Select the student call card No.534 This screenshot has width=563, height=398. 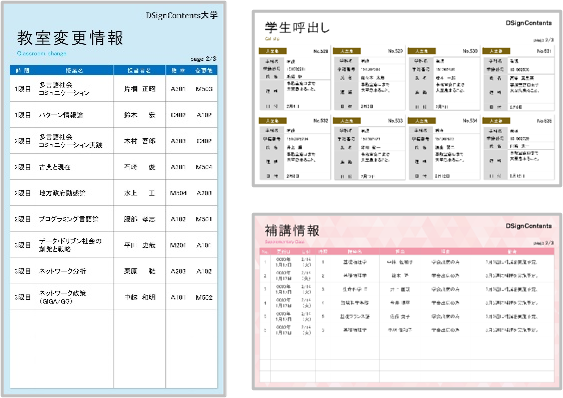click(443, 148)
